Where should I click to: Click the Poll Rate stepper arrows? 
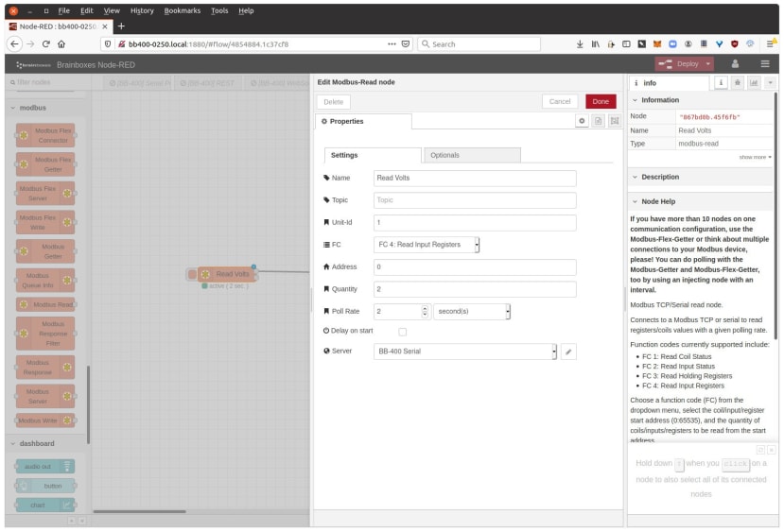(x=425, y=312)
